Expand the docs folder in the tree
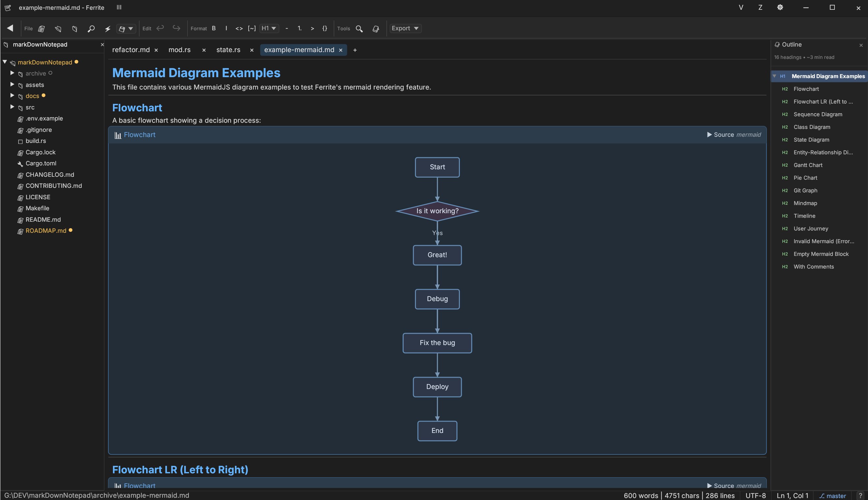Screen dimensions: 868x500 (x=12, y=95)
